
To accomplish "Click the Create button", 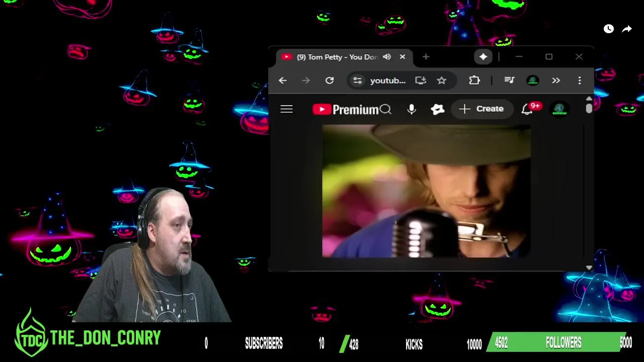I will tap(481, 109).
